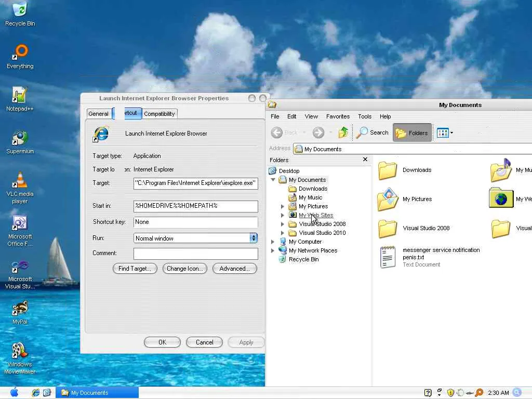Open the My Web Sites globe folder in the file pane
This screenshot has width=532, height=399.
pyautogui.click(x=501, y=198)
